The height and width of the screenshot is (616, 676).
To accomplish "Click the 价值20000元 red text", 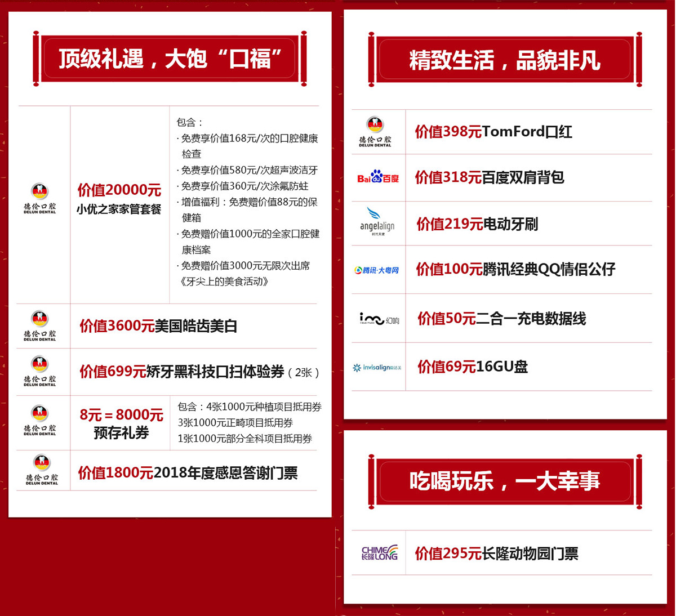I will point(119,190).
